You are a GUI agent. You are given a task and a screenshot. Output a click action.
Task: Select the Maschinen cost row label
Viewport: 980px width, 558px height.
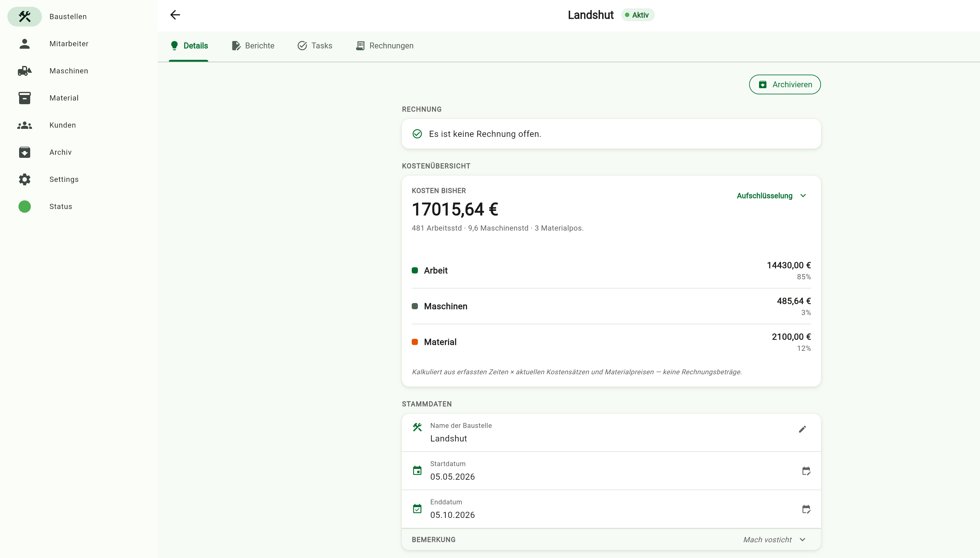click(446, 306)
